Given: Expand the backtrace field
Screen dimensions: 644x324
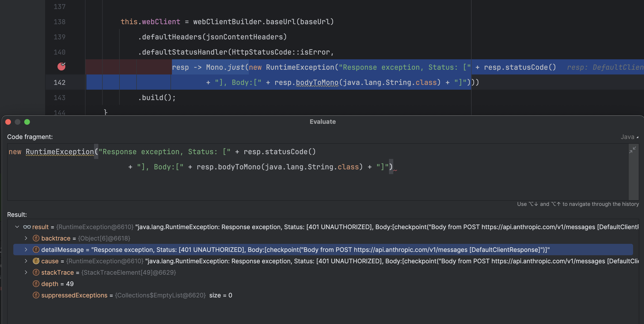Looking at the screenshot, I should (26, 238).
